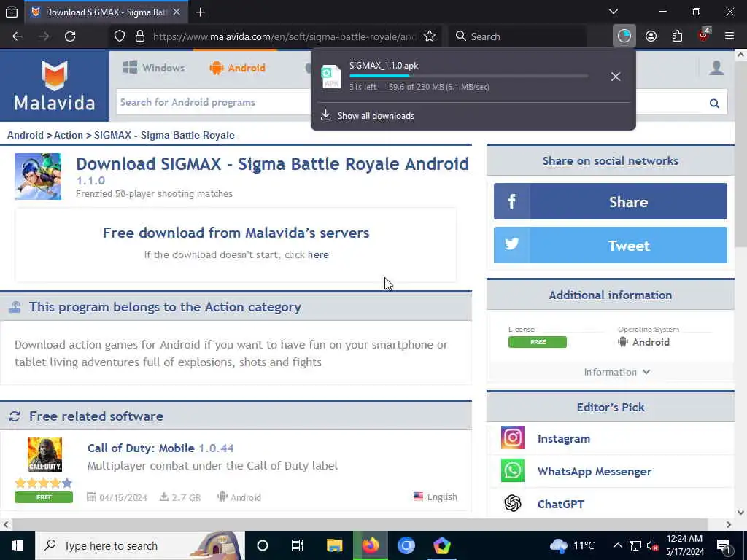Image resolution: width=747 pixels, height=560 pixels.
Task: Open Call of Duty: Mobile link
Action: click(x=141, y=448)
